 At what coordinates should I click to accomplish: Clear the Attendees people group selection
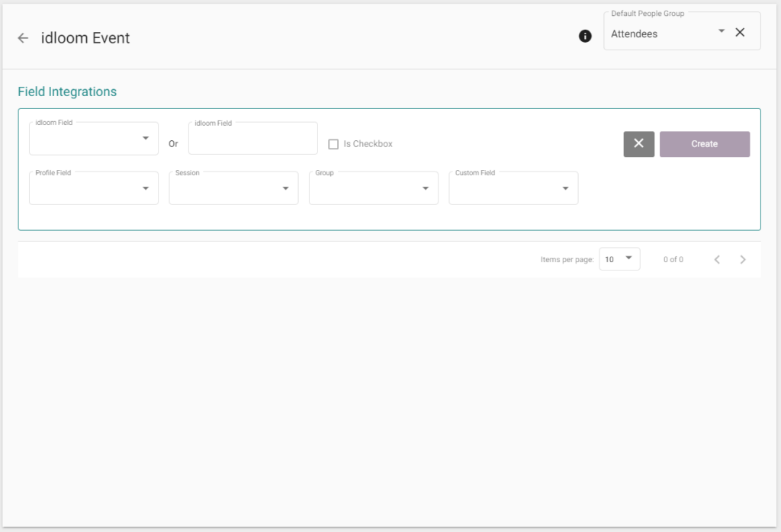(740, 32)
